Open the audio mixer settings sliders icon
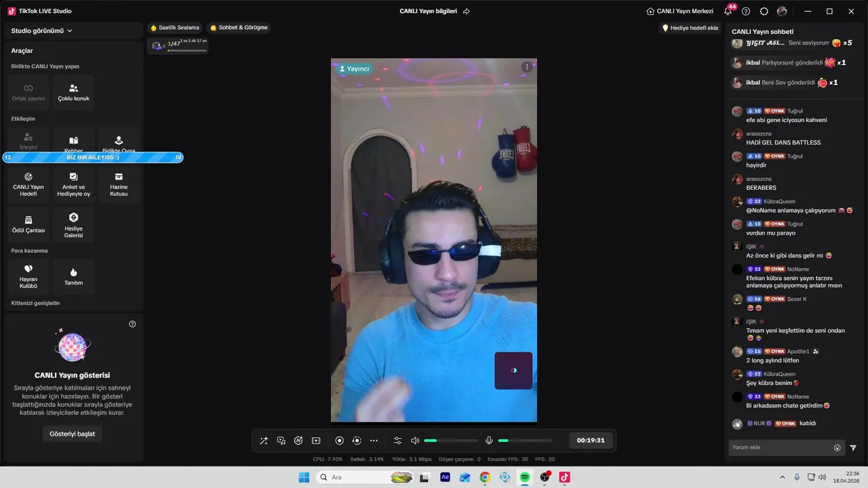The image size is (868, 488). 398,441
